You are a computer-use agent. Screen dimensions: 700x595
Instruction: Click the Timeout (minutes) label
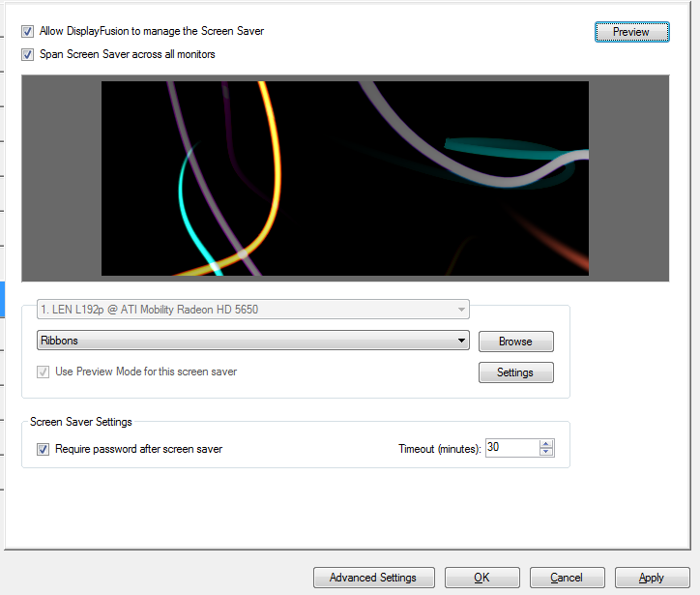[x=439, y=449]
